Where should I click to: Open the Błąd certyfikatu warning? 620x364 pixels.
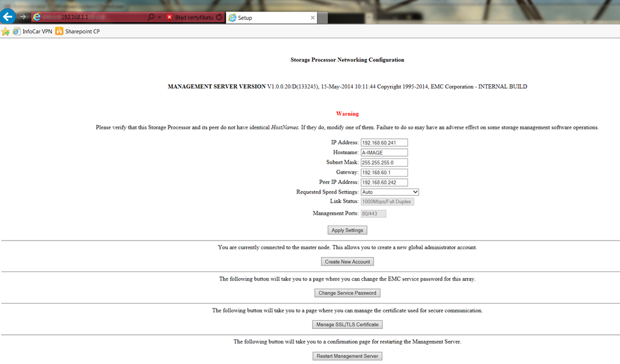click(x=194, y=18)
